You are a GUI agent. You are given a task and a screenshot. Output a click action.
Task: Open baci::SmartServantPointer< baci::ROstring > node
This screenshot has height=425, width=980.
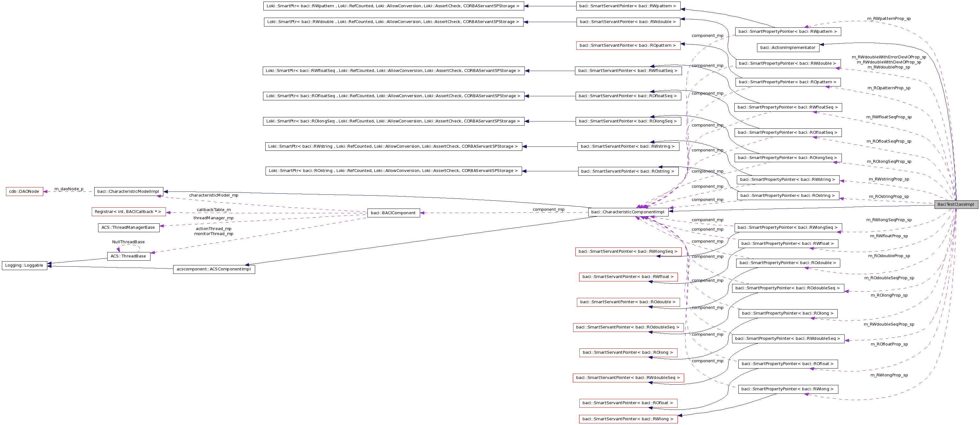(628, 171)
